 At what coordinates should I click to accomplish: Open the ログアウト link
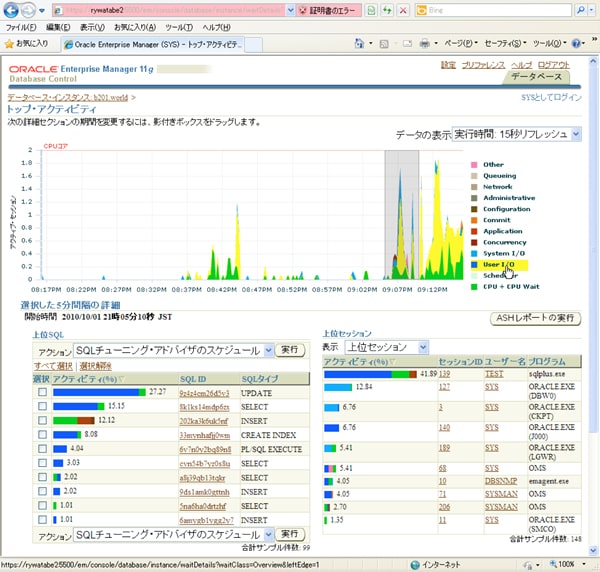pos(553,65)
